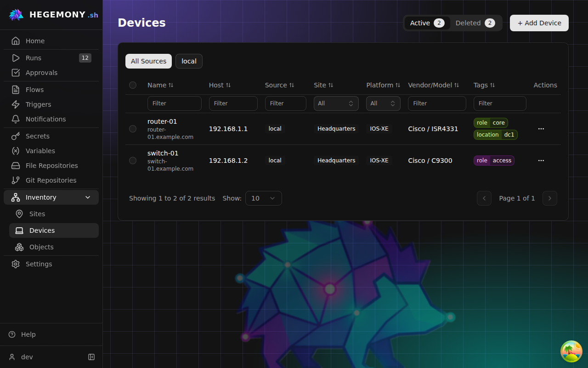The width and height of the screenshot is (588, 368).
Task: Click the Sites map pin icon
Action: (19, 214)
